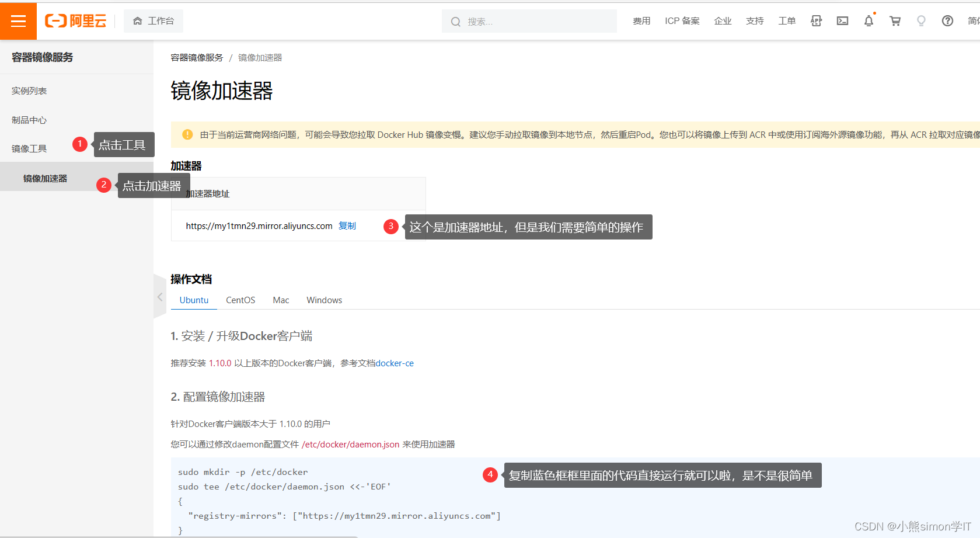Click the app/API toolbar icon
This screenshot has height=538, width=980.
(816, 21)
